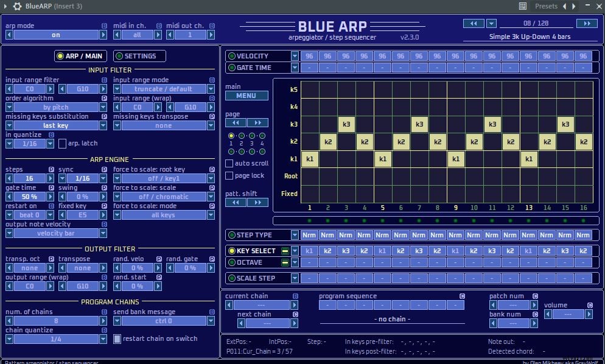605x364 pixels.
Task: Enable auto scroll
Action: tap(229, 163)
